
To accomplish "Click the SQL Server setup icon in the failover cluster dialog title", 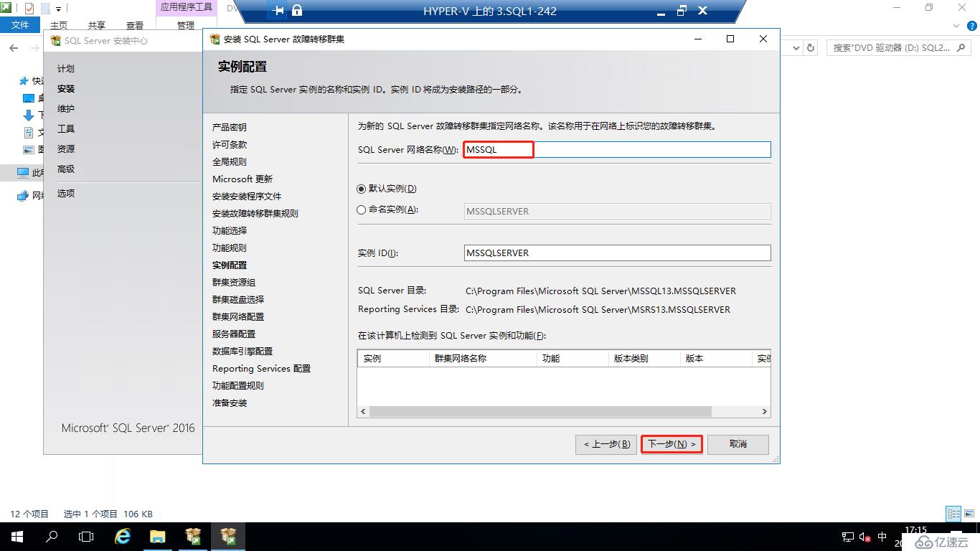I will click(x=215, y=39).
